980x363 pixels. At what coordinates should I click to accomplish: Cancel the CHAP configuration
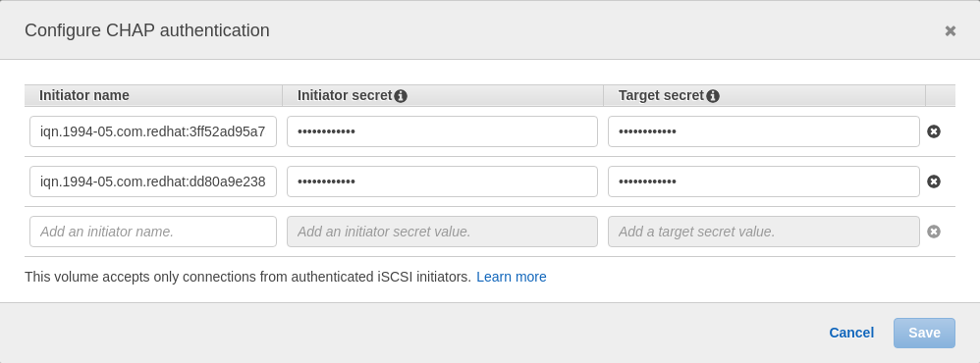coord(851,333)
